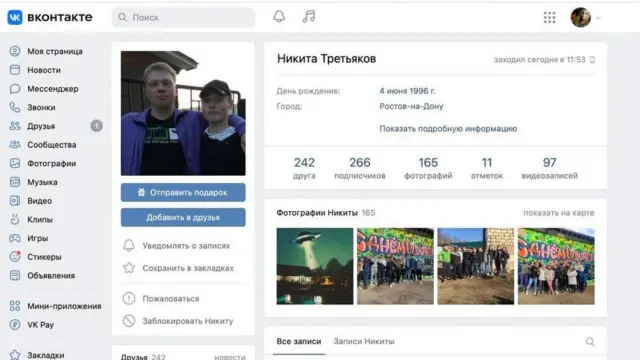Click Добавить в друзья button
Screen dimensions: 640x360
pos(183,218)
